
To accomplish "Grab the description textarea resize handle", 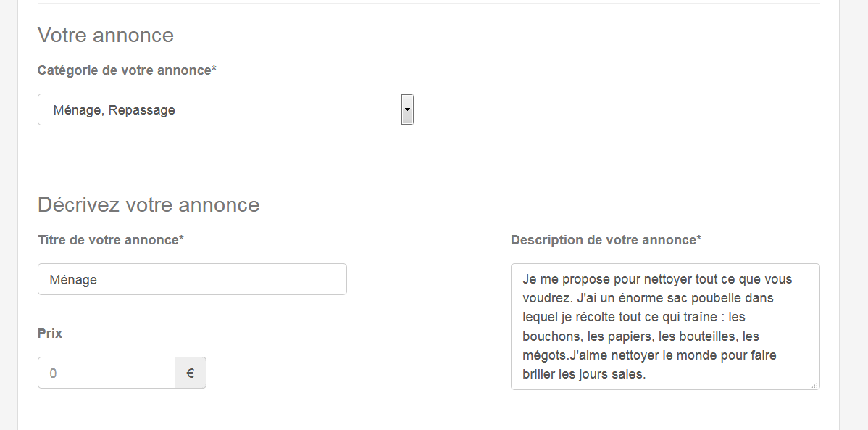I will (x=815, y=385).
